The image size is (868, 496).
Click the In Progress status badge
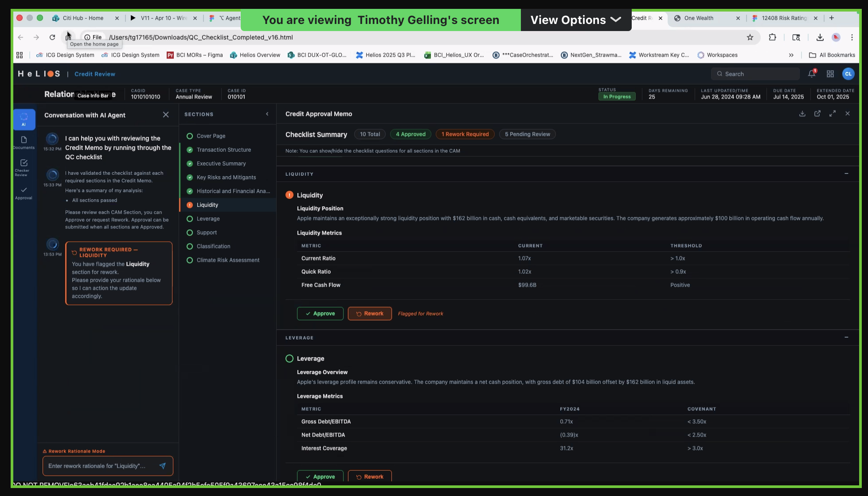(617, 96)
